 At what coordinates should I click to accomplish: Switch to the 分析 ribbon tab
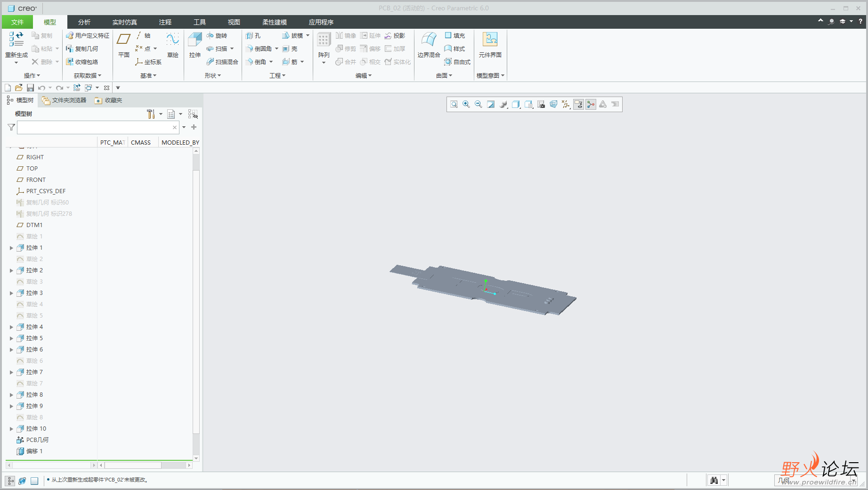point(84,22)
